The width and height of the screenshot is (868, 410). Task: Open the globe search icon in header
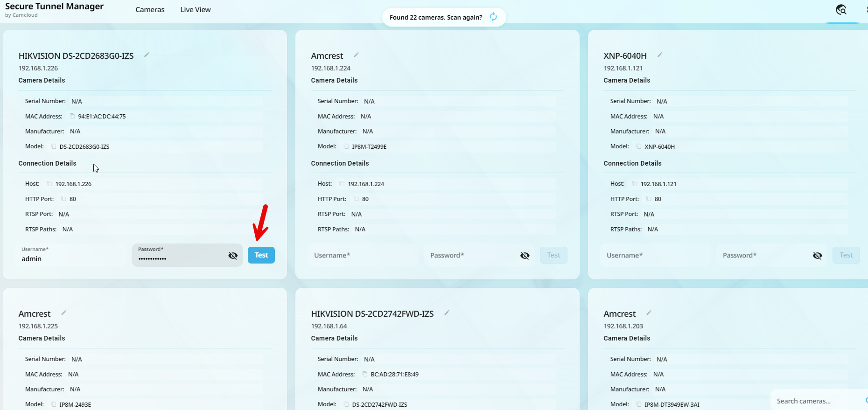tap(841, 10)
